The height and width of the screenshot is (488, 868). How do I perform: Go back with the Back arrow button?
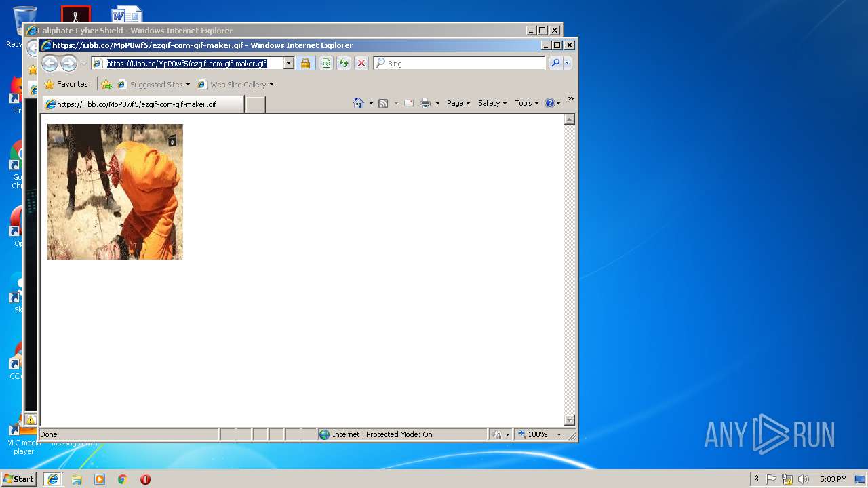[50, 64]
